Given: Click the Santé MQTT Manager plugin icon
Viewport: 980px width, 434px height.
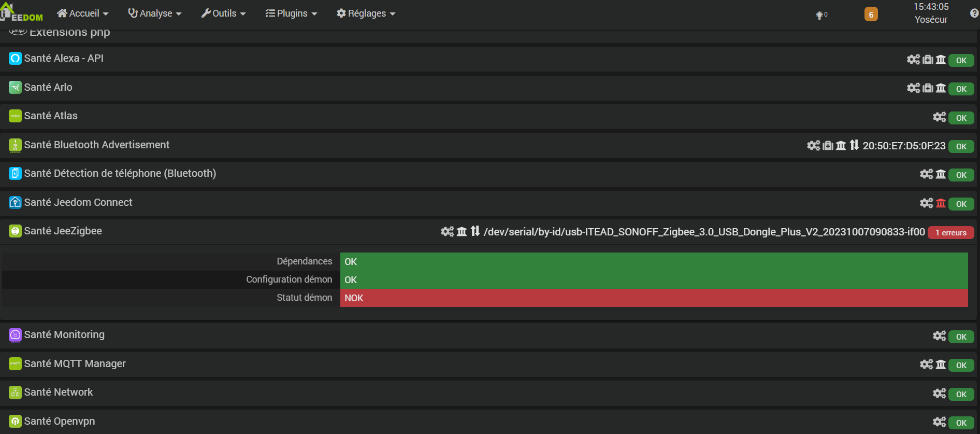Looking at the screenshot, I should click(15, 364).
